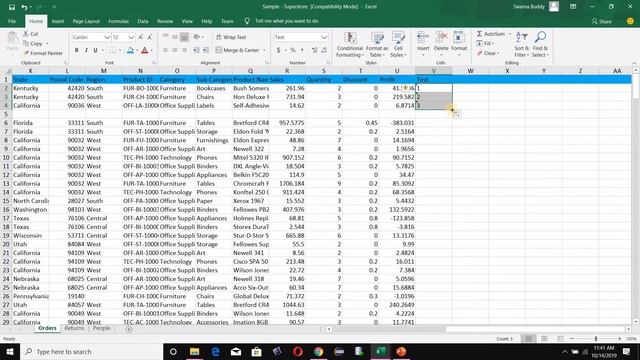640x360 pixels.
Task: Apply Percent Style icon
Action: point(293,50)
